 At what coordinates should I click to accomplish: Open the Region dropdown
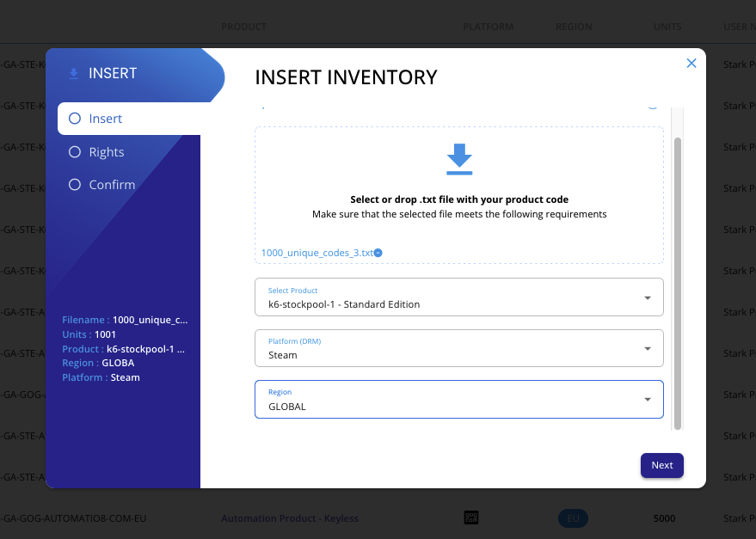[459, 399]
